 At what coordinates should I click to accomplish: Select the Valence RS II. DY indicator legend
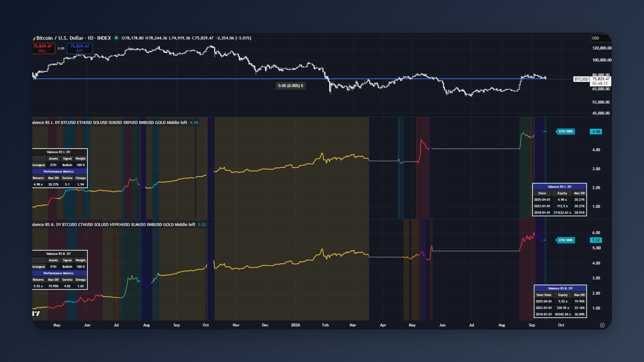click(119, 224)
